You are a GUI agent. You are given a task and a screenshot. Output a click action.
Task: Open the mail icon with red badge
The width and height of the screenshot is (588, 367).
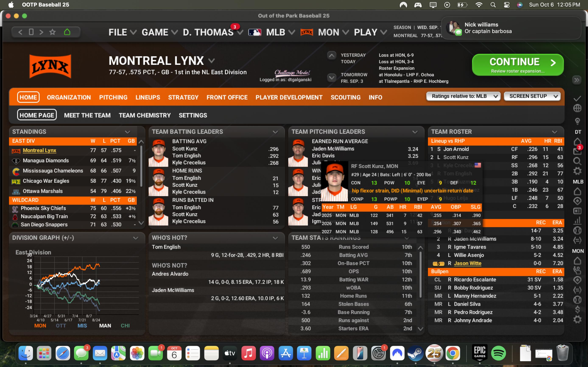(577, 151)
